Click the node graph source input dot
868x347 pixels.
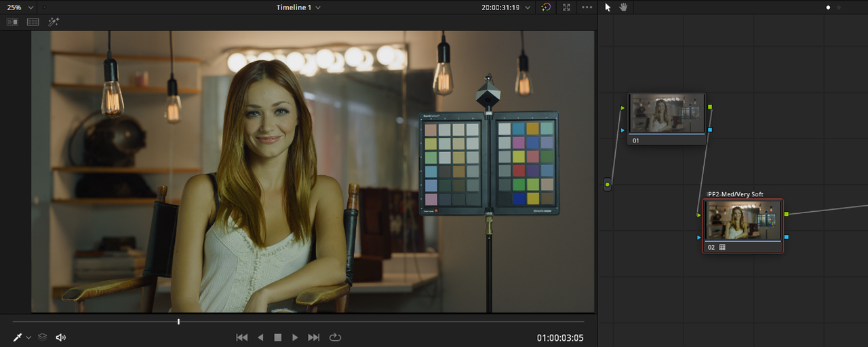608,184
